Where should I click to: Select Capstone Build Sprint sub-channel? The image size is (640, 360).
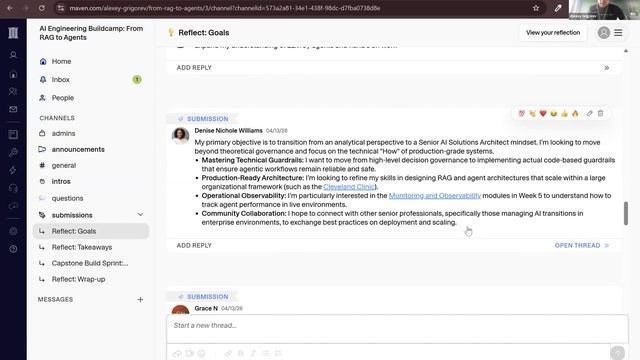pos(91,263)
